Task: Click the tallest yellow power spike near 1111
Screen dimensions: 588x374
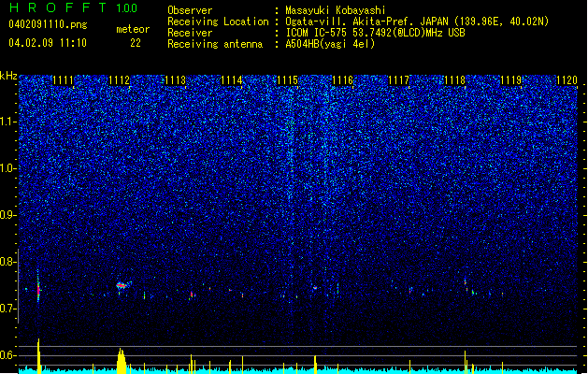Action: tap(38, 354)
